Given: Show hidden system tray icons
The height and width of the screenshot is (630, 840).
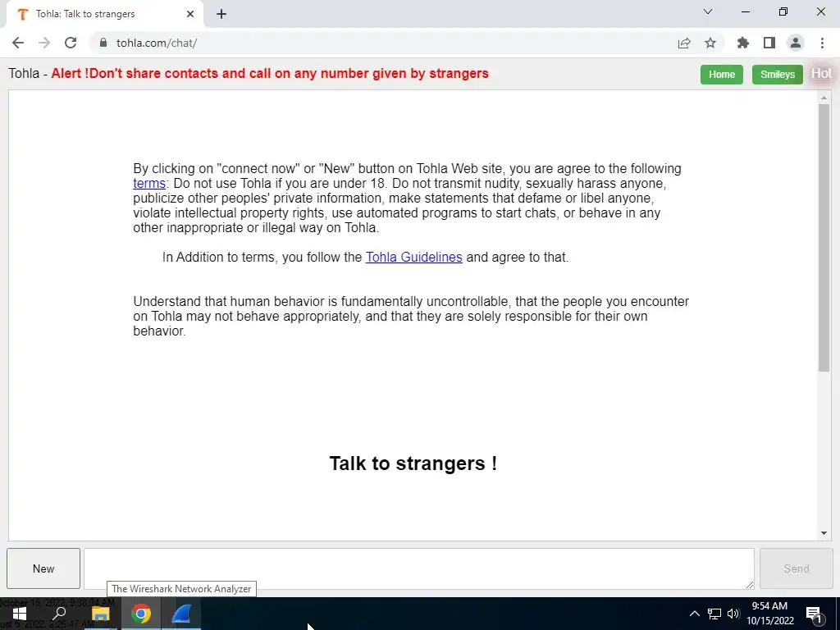Looking at the screenshot, I should pyautogui.click(x=694, y=614).
